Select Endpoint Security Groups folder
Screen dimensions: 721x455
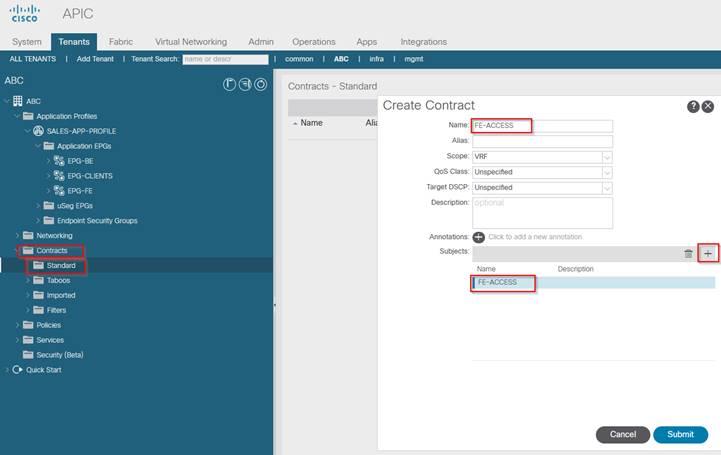coord(97,221)
